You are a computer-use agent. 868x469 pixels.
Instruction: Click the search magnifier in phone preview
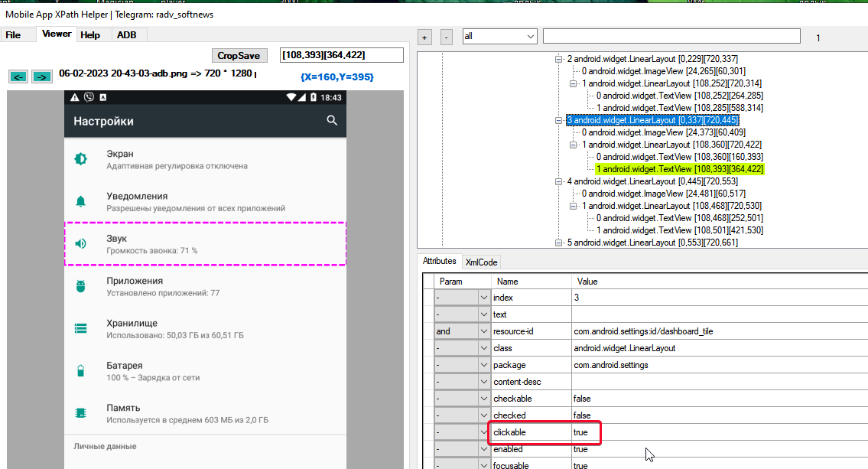(332, 120)
